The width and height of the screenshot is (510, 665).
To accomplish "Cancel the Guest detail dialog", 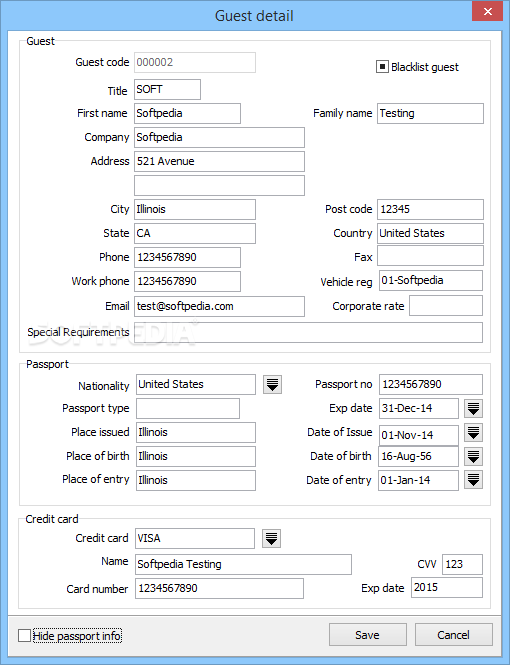I will tap(454, 635).
